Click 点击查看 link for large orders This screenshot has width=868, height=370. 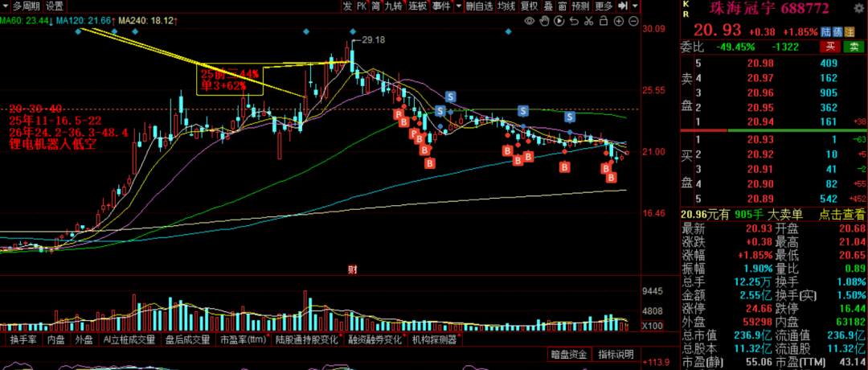tap(841, 214)
